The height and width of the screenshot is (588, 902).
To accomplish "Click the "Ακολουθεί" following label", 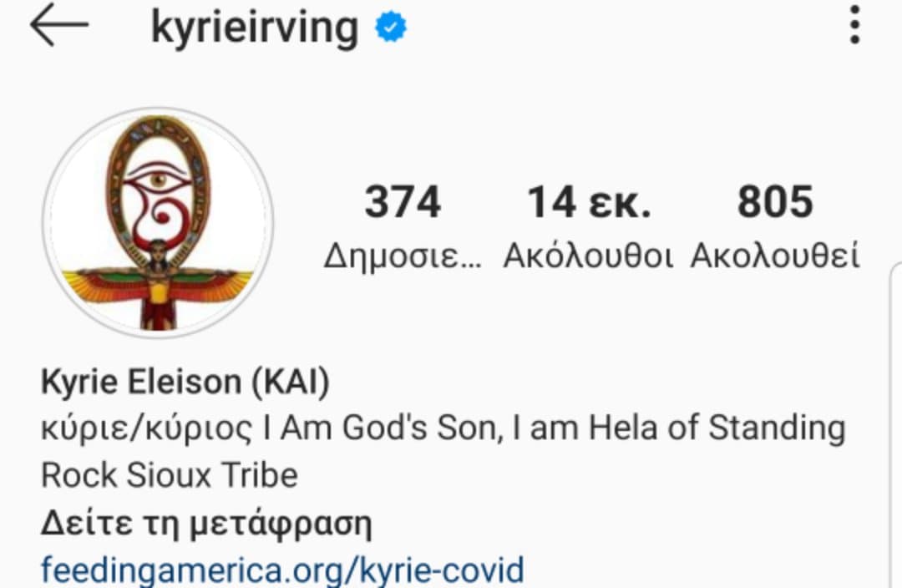I will tap(775, 256).
